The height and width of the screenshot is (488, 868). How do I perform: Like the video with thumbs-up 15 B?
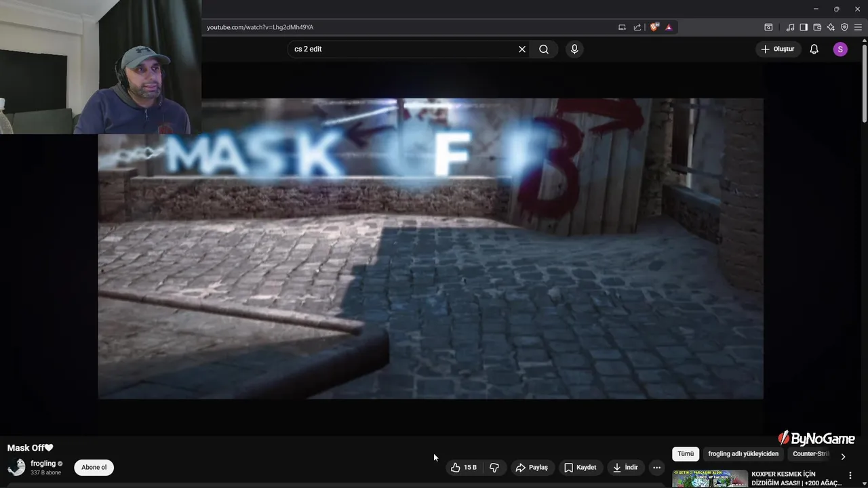tap(464, 468)
